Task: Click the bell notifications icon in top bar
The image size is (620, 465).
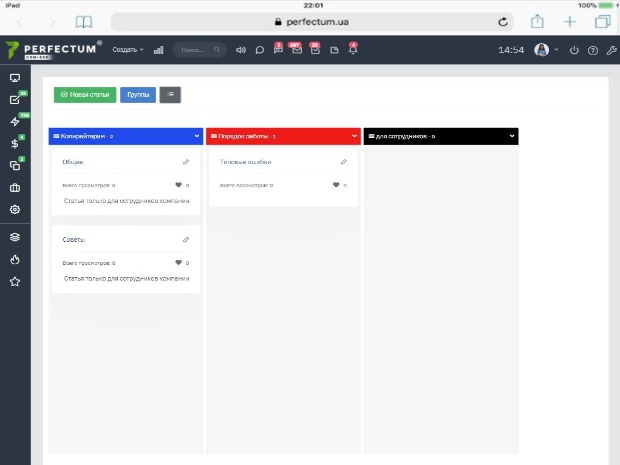Action: tap(352, 49)
